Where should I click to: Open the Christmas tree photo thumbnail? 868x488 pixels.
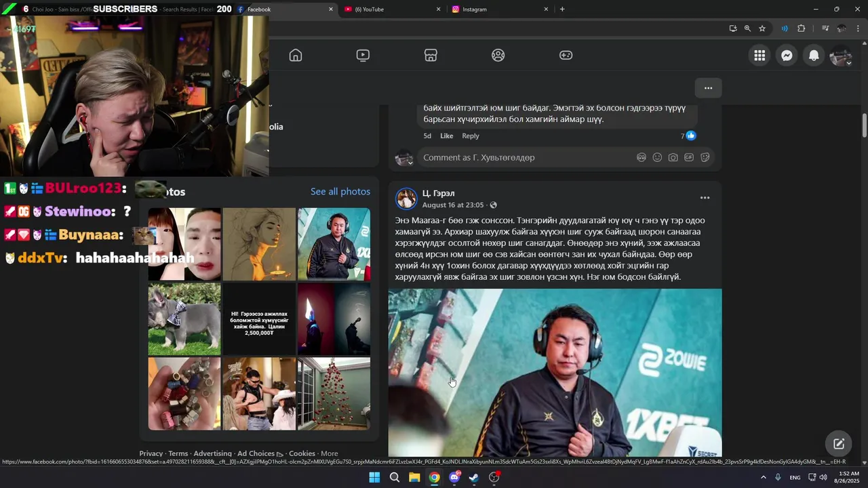click(334, 394)
